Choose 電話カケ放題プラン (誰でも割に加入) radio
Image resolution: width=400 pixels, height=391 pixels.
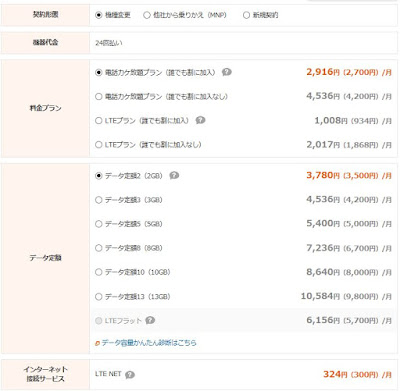tap(98, 72)
